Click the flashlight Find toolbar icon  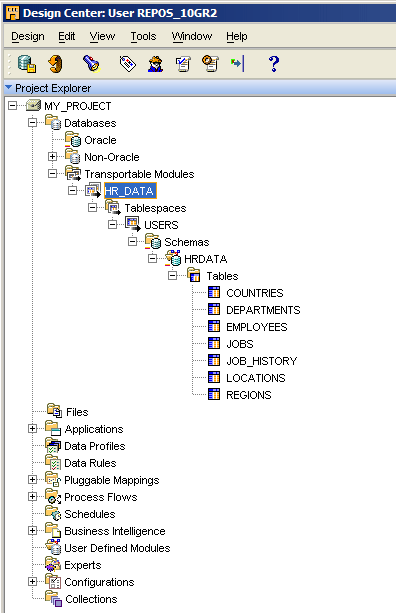tap(92, 63)
